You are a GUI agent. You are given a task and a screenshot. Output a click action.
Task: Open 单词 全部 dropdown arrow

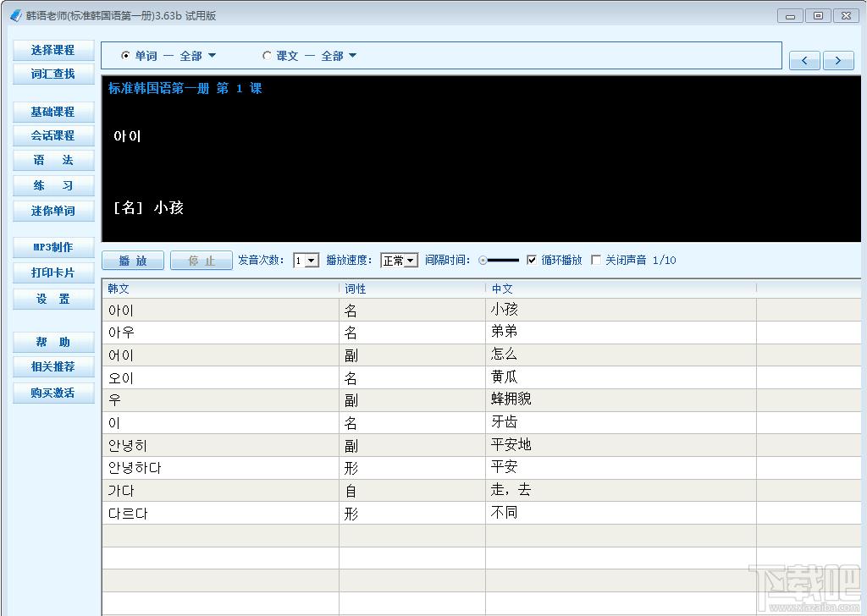(212, 55)
